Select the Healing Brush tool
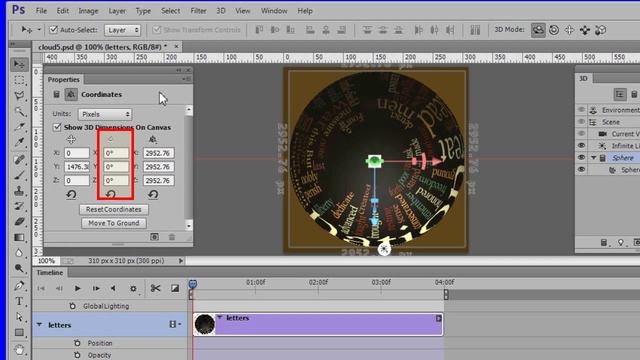 [x=19, y=159]
